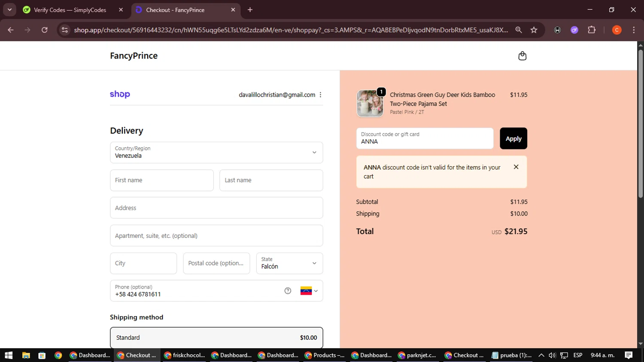644x362 pixels.
Task: Click the product title Christmas Green Guy Deer
Action: [442, 99]
